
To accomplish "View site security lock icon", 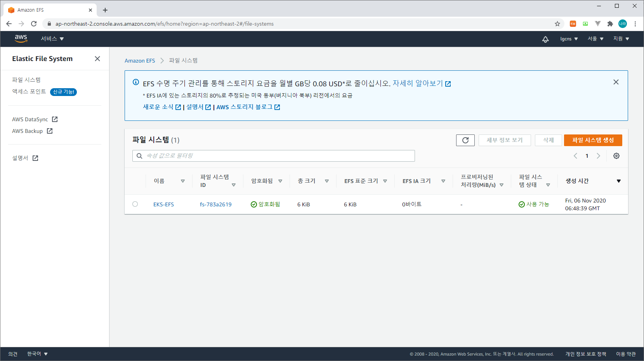I will point(49,24).
